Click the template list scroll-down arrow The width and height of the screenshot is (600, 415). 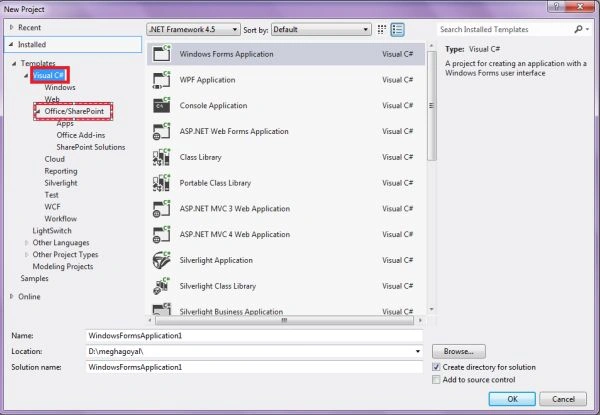[432, 309]
